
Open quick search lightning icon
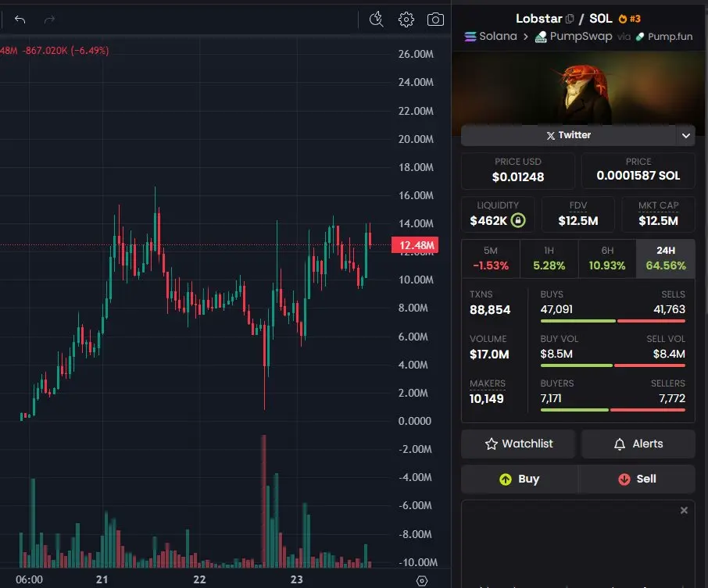point(376,20)
